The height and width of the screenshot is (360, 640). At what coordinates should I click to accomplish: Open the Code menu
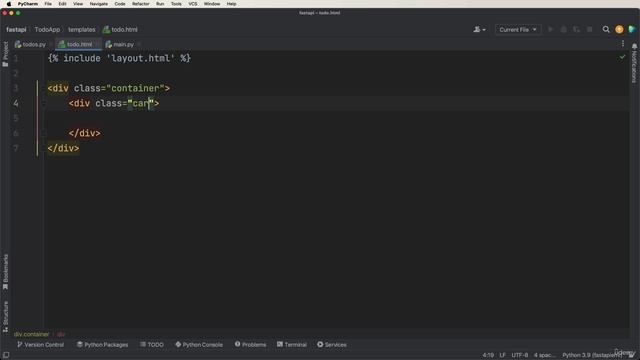[120, 4]
